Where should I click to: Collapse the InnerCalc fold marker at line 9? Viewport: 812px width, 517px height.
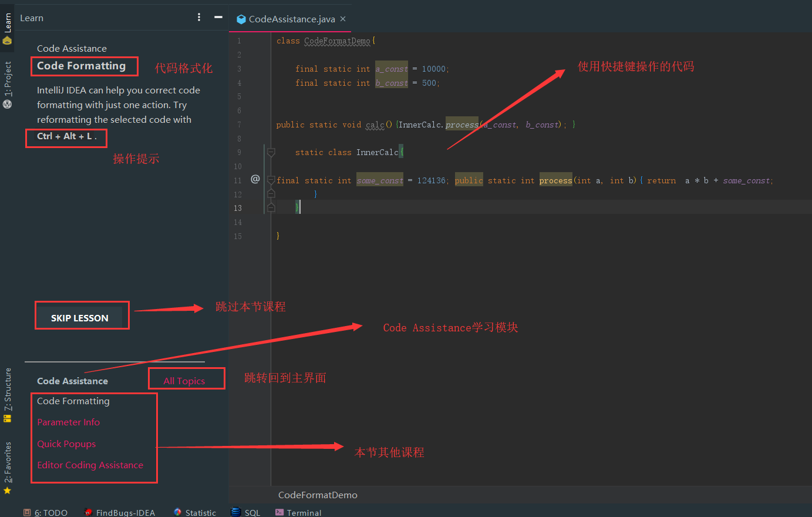point(271,152)
